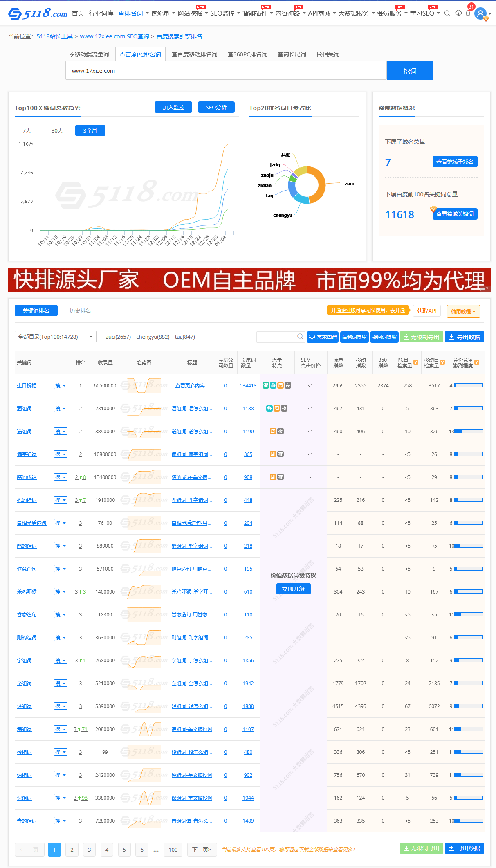The width and height of the screenshot is (496, 868).
Task: Switch to 查百度移动排名词 tab
Action: [194, 54]
